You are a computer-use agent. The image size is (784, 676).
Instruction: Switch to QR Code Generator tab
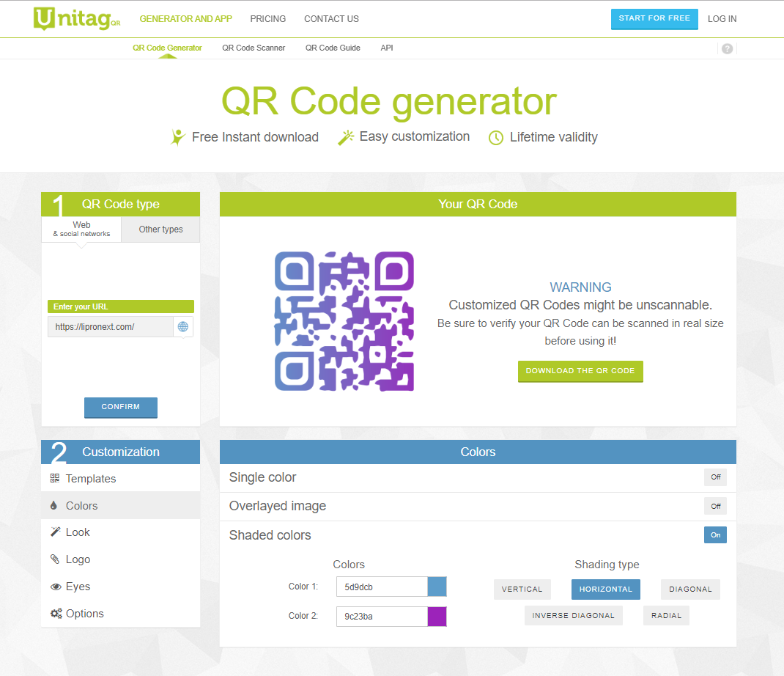pos(167,48)
